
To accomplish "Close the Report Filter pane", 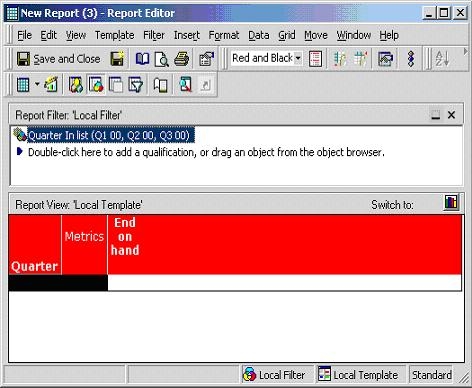I will (451, 115).
